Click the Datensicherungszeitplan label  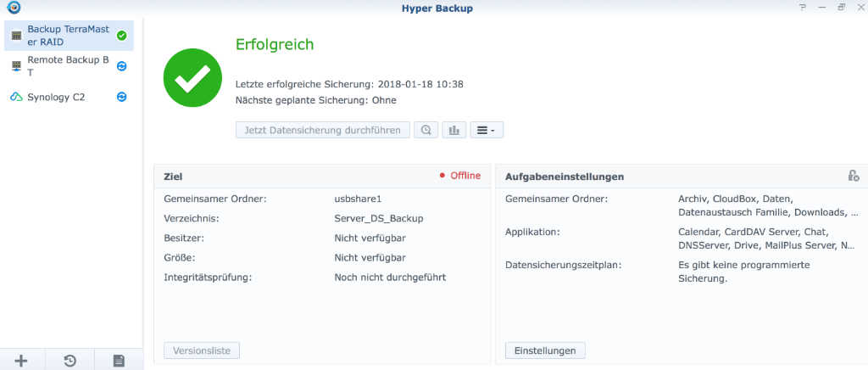(564, 265)
